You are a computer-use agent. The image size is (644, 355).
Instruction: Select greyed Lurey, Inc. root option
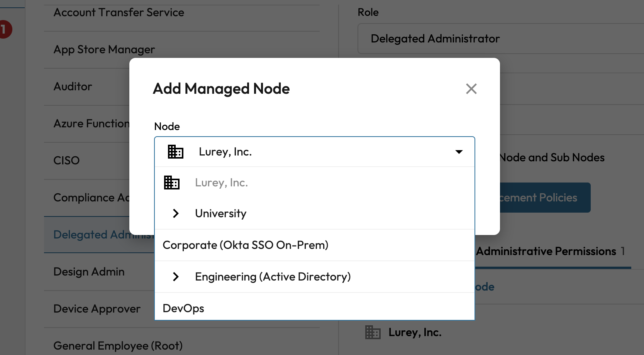point(221,183)
